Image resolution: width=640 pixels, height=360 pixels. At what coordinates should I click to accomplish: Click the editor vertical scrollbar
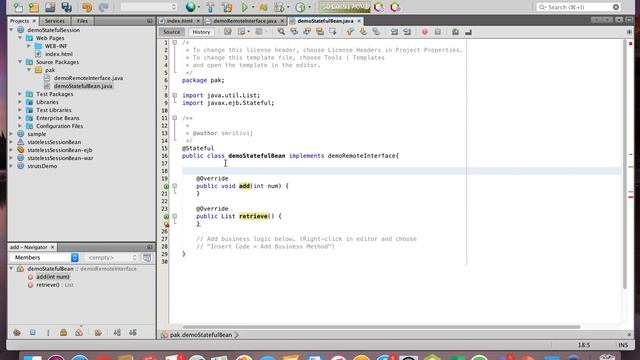[x=624, y=164]
